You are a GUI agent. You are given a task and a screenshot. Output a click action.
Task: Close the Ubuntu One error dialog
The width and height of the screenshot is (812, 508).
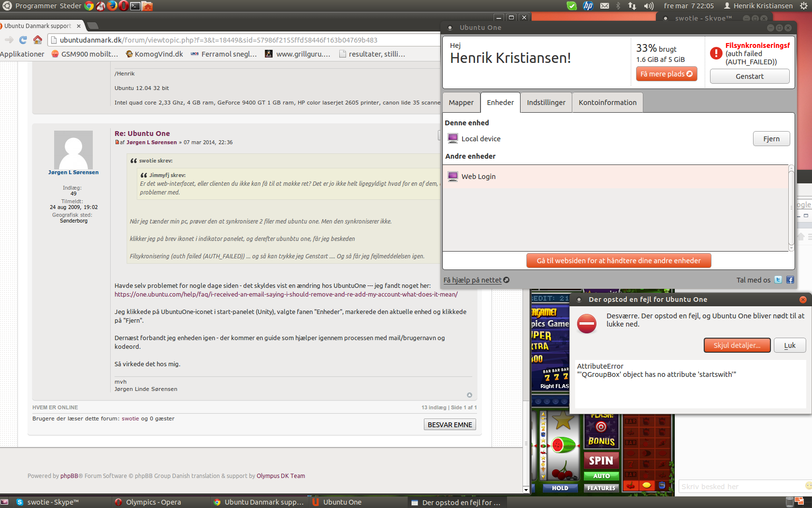point(803,300)
